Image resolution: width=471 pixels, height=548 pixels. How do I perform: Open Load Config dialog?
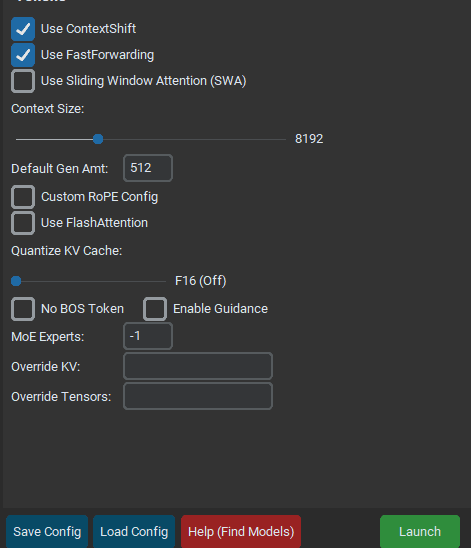click(134, 532)
